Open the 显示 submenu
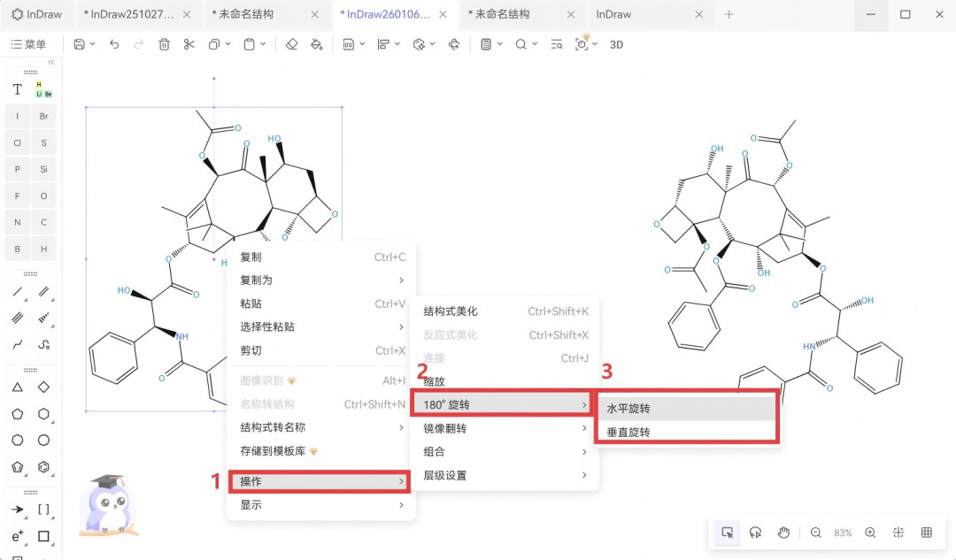The height and width of the screenshot is (560, 956). coord(321,504)
